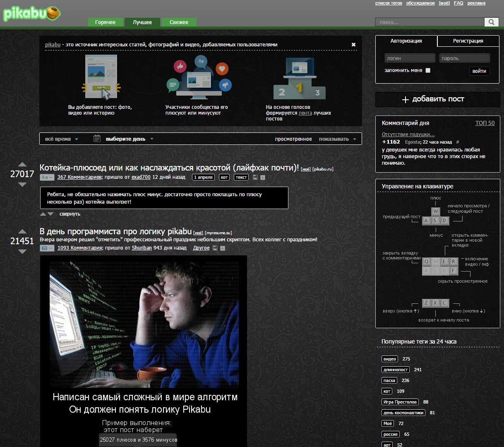The width and height of the screenshot is (504, 447).
Task: Select the 'Регистрация' tab
Action: 468,41
